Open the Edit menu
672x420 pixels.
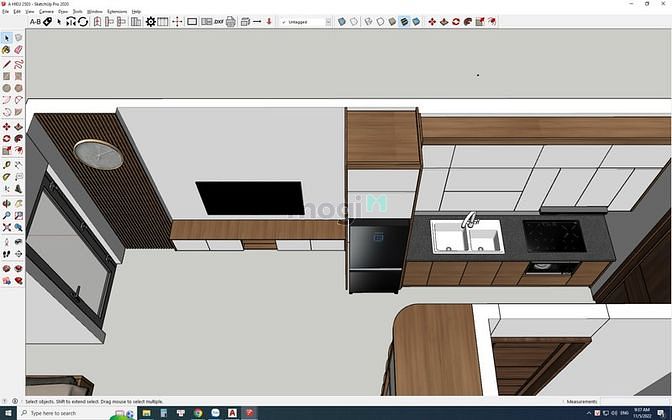[17, 12]
